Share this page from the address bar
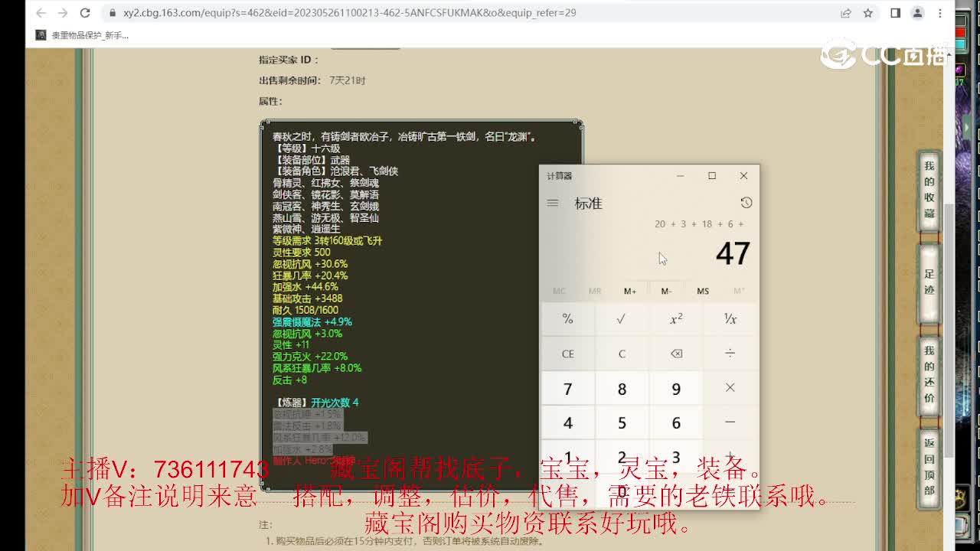 (846, 13)
